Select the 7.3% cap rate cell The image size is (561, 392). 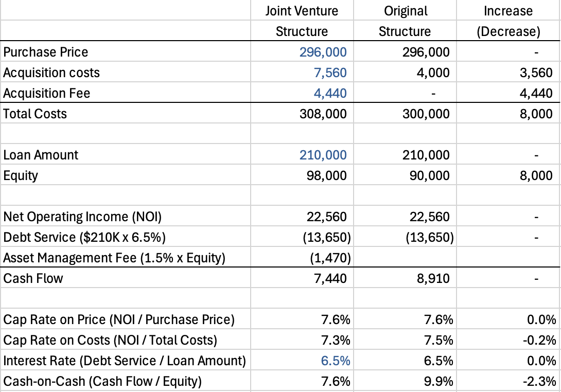pos(336,340)
